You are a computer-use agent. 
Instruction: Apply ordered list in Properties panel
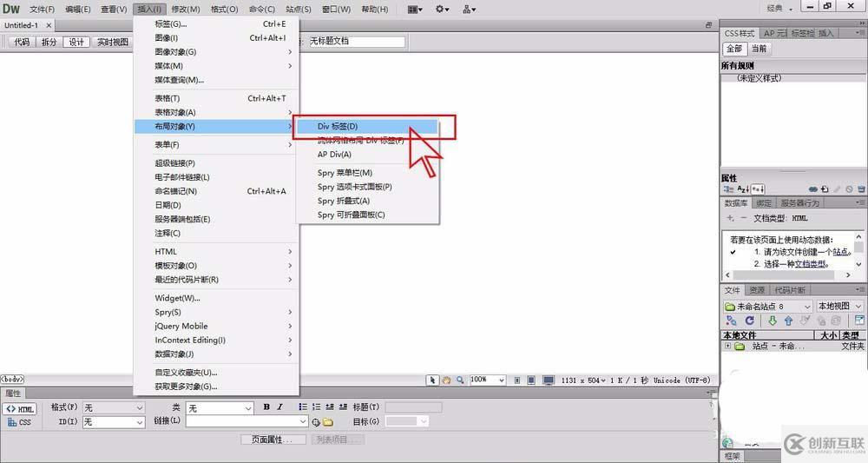316,407
